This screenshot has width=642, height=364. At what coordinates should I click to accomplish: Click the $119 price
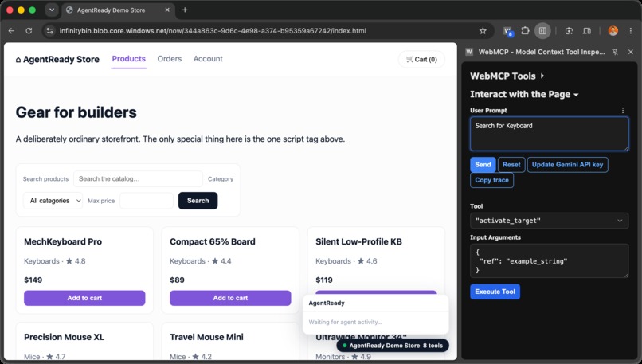point(324,280)
